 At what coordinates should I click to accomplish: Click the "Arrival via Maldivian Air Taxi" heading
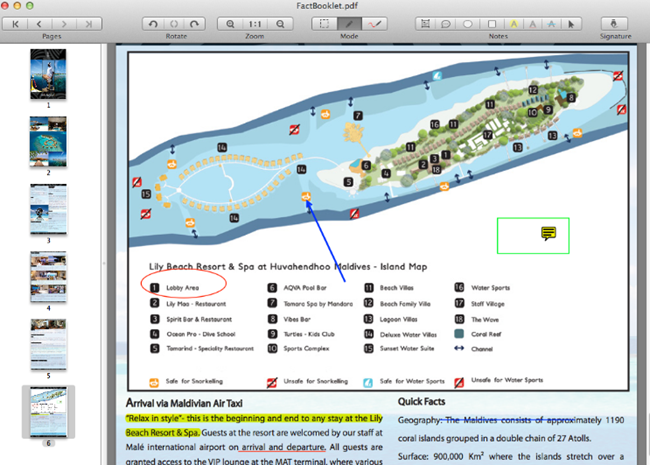tap(184, 403)
